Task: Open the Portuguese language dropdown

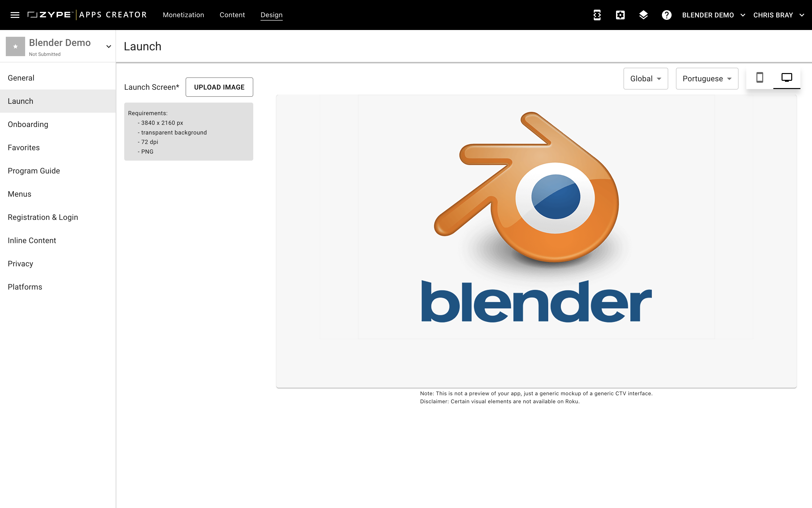Action: coord(707,79)
